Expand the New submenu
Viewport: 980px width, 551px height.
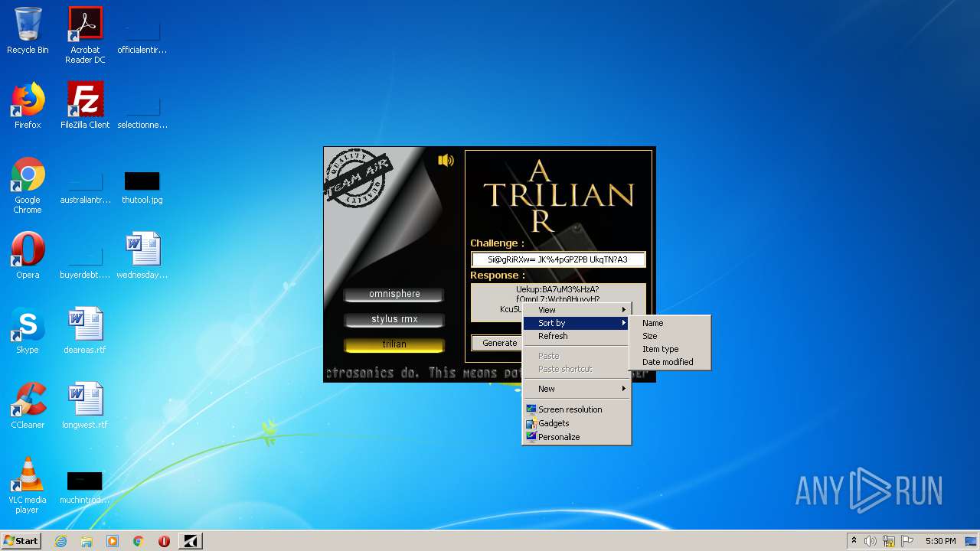(x=577, y=389)
